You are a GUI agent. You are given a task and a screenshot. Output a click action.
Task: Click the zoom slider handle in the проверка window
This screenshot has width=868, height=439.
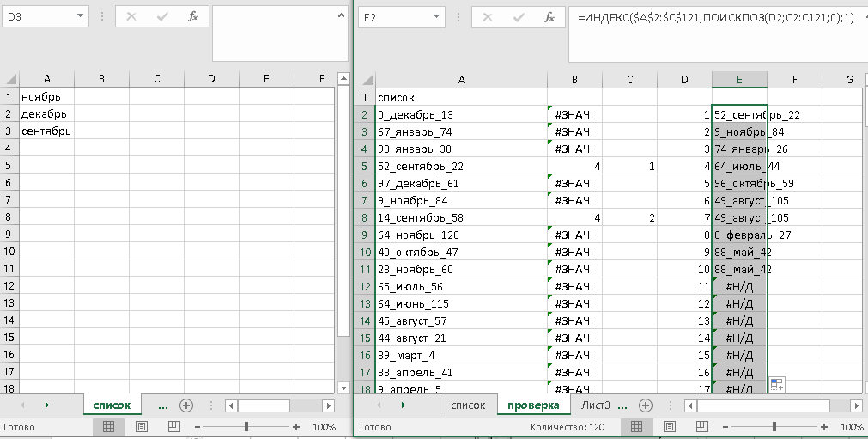[x=774, y=427]
